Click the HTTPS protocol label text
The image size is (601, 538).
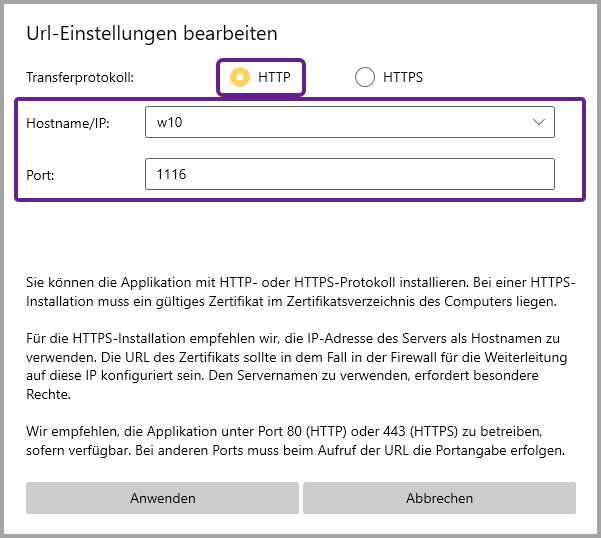click(x=403, y=77)
